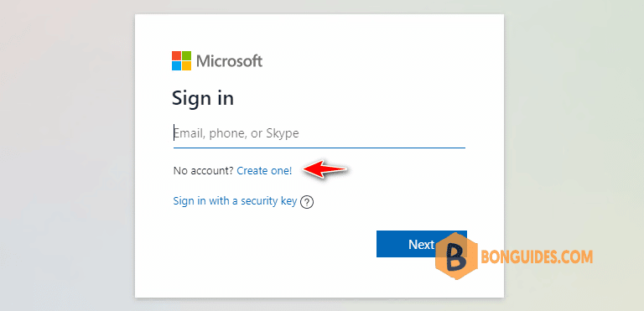The width and height of the screenshot is (644, 311).
Task: Hit the blue Next button
Action: coord(422,244)
